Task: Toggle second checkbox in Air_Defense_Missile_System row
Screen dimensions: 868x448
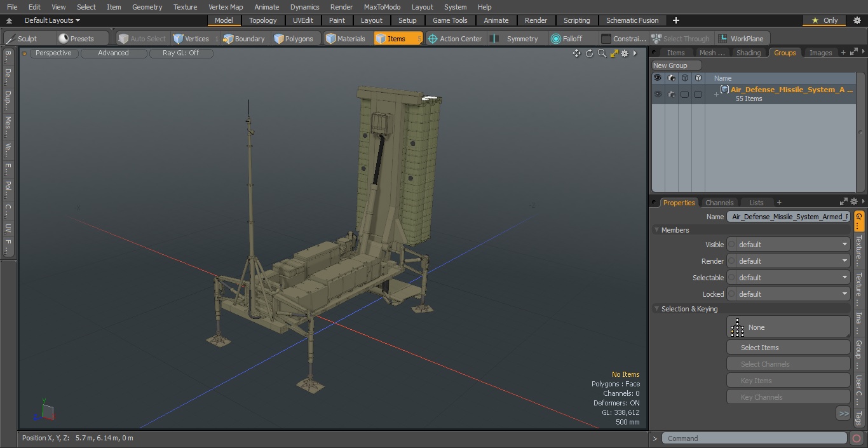Action: (x=698, y=94)
